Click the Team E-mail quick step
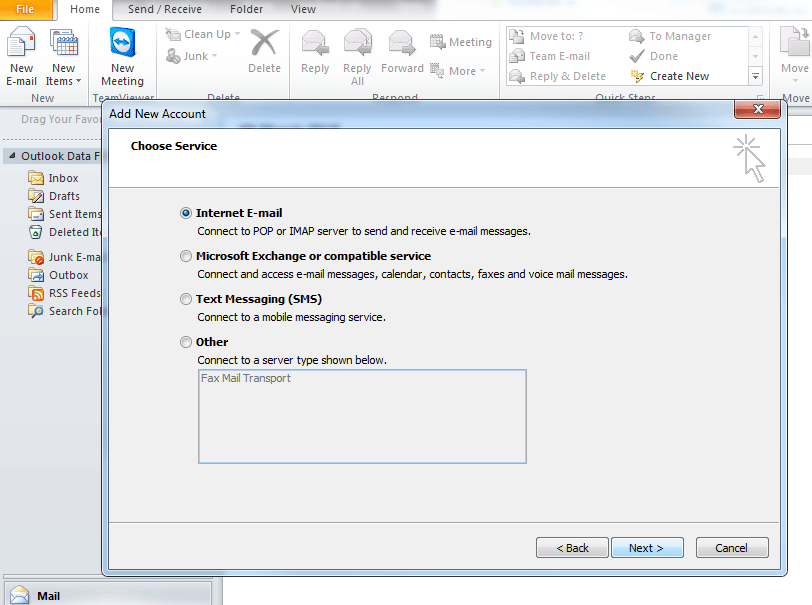This screenshot has height=605, width=812. click(x=550, y=56)
